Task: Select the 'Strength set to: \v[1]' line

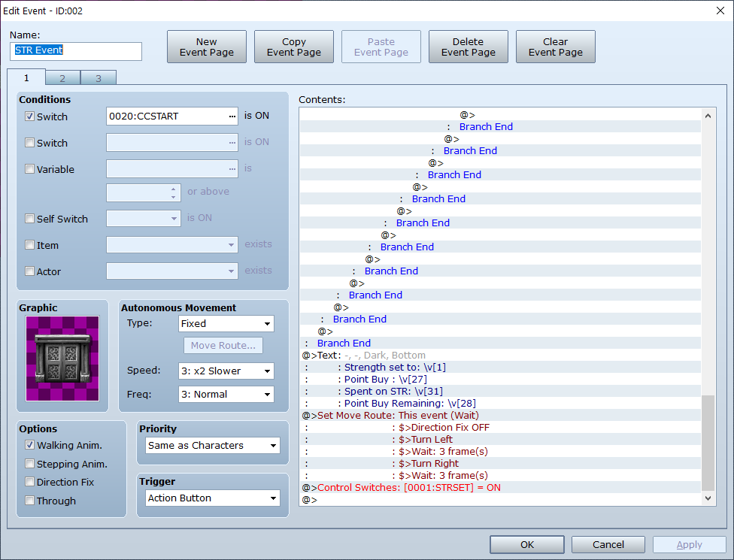Action: point(500,368)
